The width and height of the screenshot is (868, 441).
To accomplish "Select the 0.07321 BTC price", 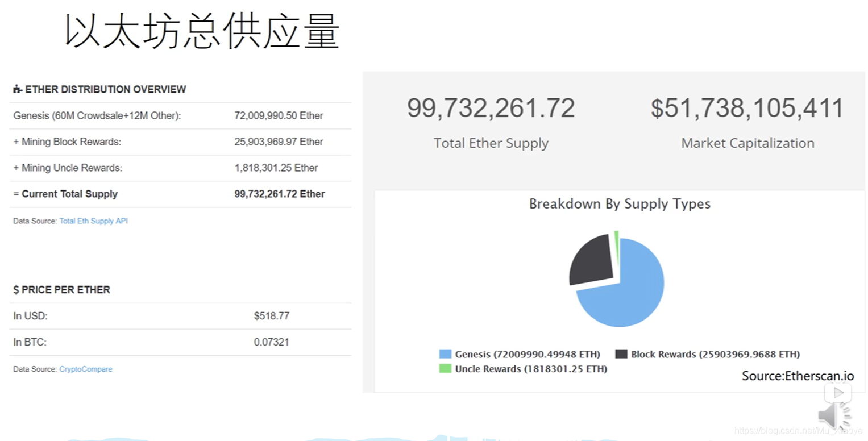I will (x=271, y=342).
